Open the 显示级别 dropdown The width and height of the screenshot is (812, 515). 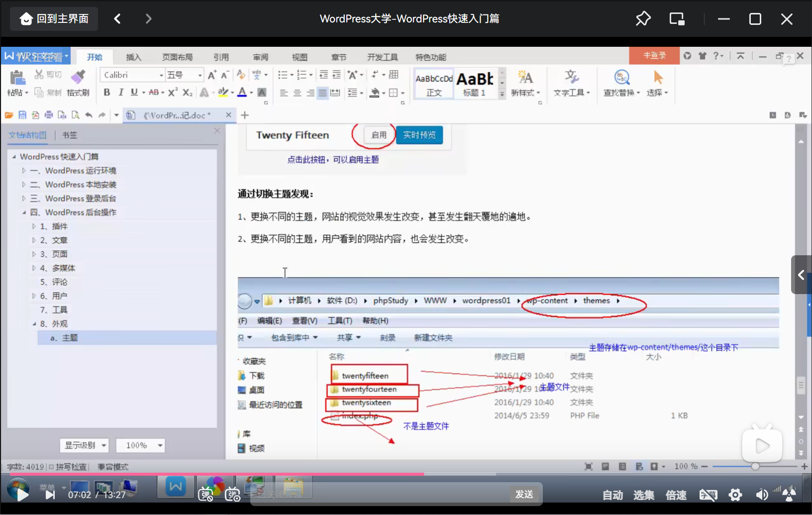84,445
